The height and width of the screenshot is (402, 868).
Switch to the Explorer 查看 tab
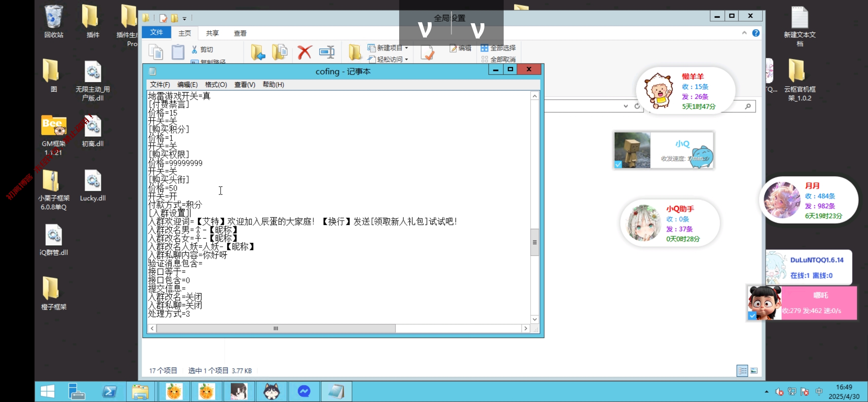(x=240, y=33)
